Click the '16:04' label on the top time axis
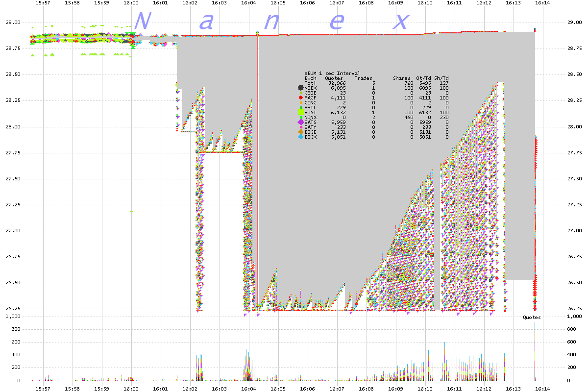This screenshot has width=588, height=392. (x=249, y=3)
